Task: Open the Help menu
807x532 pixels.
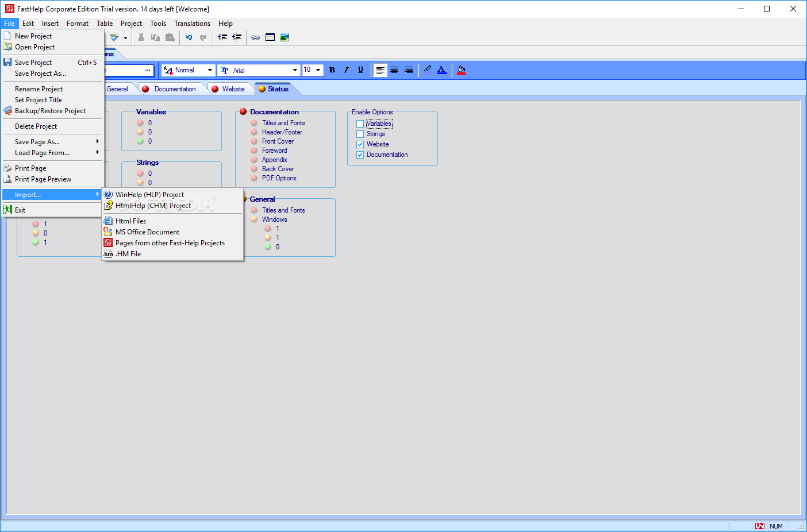Action: click(x=225, y=24)
